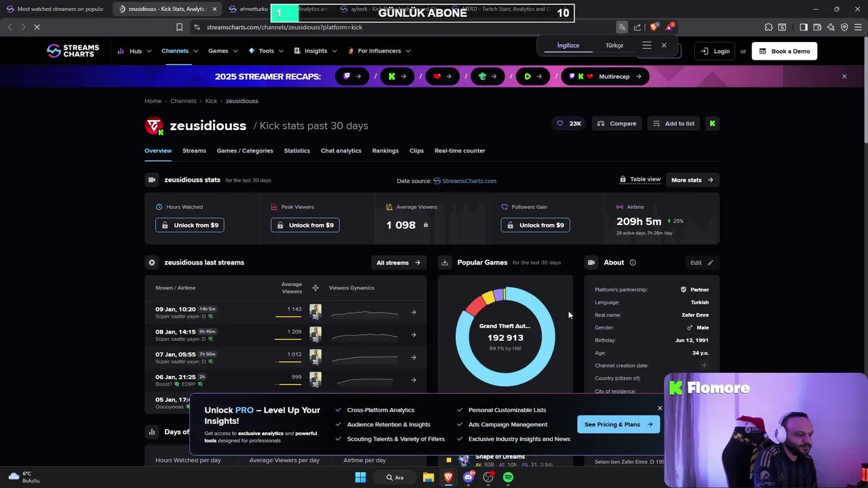This screenshot has width=868, height=488.
Task: Open the Trovo streamer recap pill
Action: point(488,77)
